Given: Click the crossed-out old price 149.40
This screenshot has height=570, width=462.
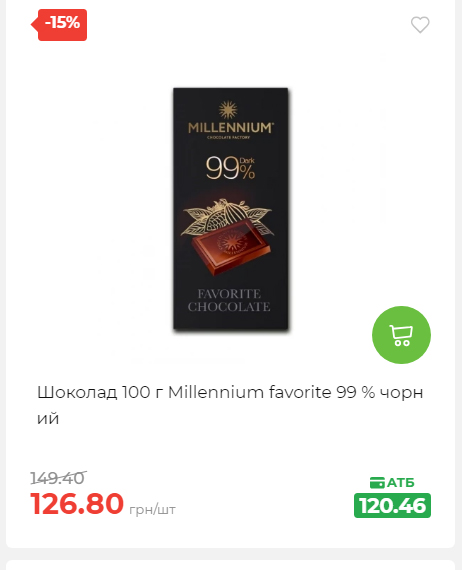Looking at the screenshot, I should 58,478.
